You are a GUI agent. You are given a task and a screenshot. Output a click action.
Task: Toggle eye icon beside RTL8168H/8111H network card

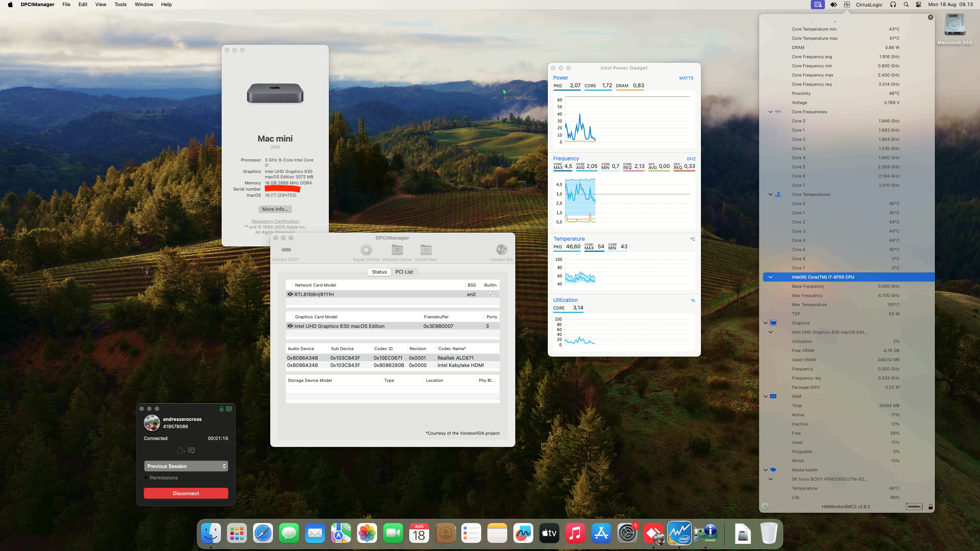(x=290, y=294)
